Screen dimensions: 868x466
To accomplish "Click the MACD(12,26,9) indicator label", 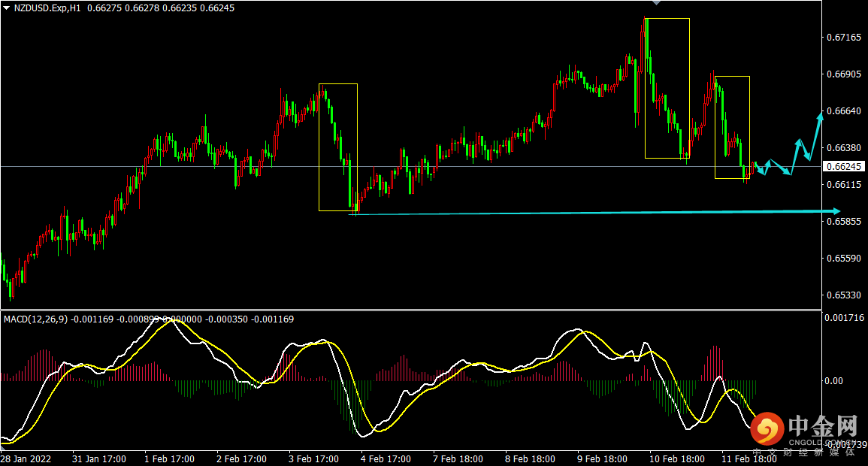I will point(35,319).
